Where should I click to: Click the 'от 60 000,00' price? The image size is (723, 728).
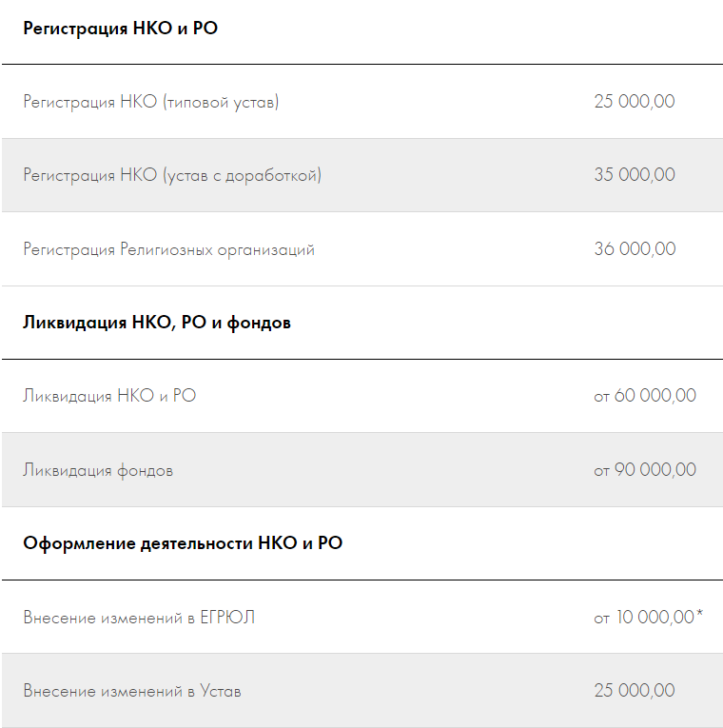pyautogui.click(x=644, y=396)
